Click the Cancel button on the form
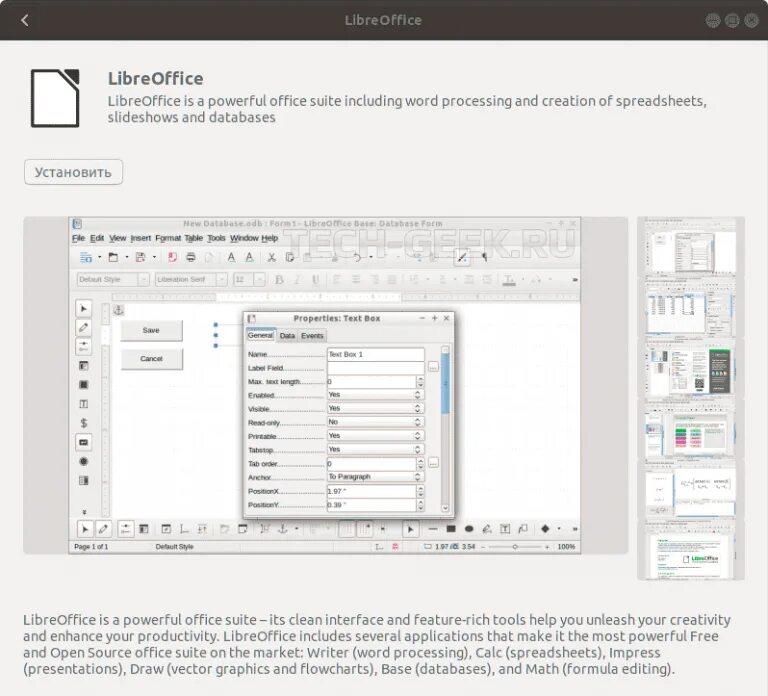The width and height of the screenshot is (768, 696). click(x=151, y=359)
